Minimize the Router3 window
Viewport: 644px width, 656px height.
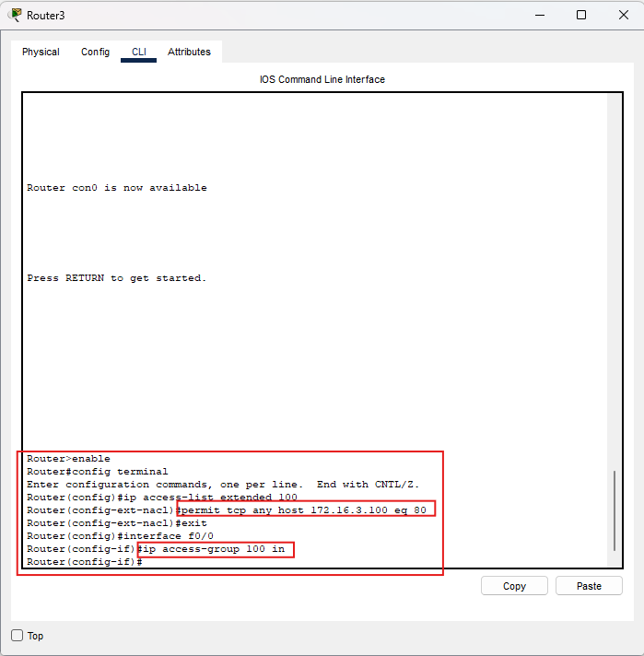click(x=539, y=15)
